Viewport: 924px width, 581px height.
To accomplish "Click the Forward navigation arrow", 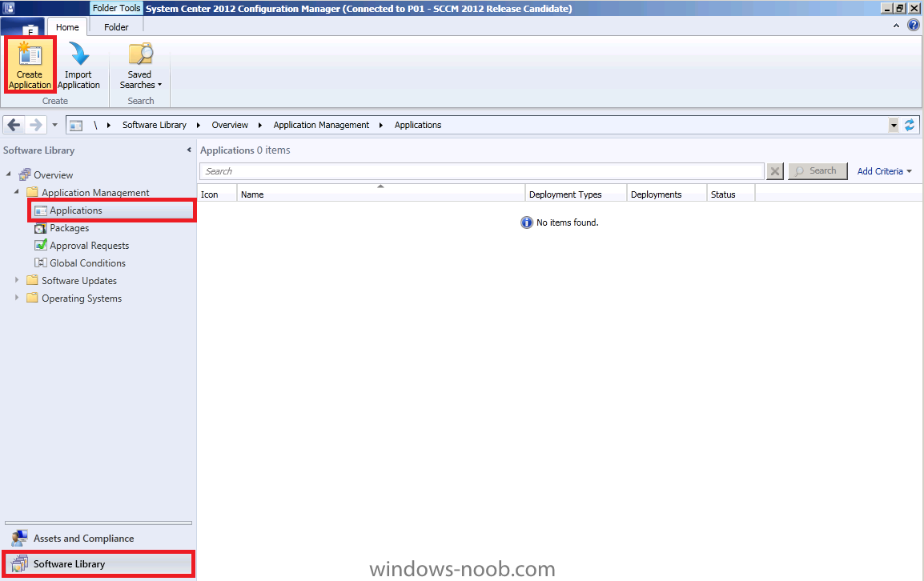I will pyautogui.click(x=35, y=125).
